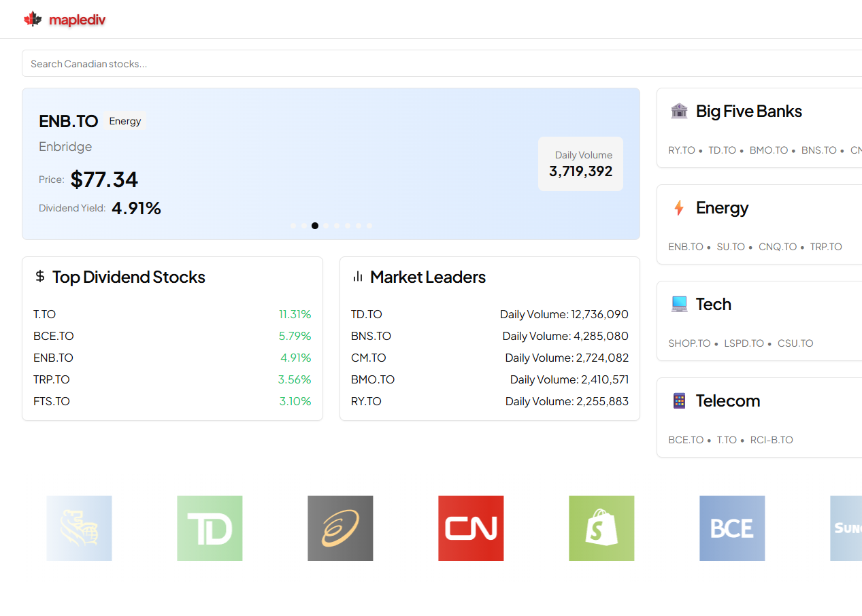The height and width of the screenshot is (616, 862).
Task: Select the Shopify bag logo tile
Action: [601, 528]
